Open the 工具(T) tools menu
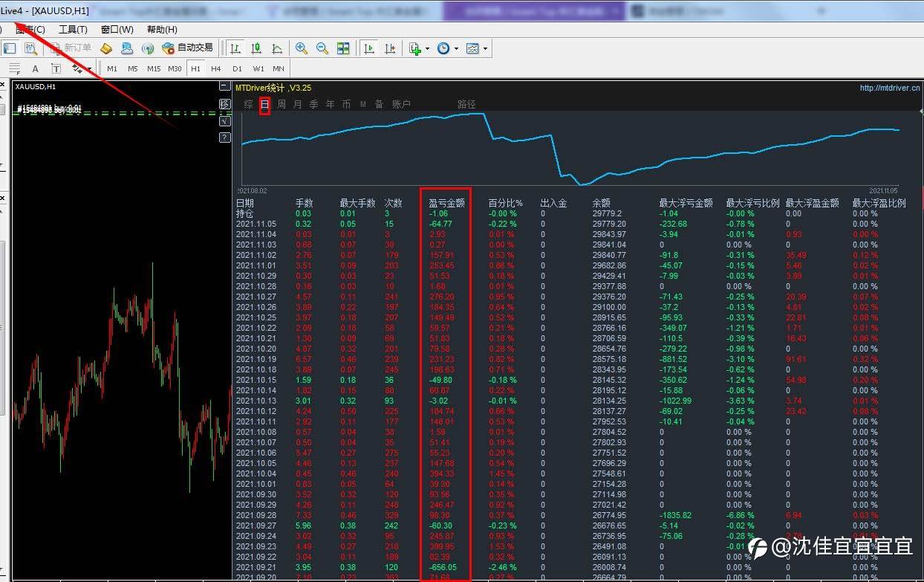The height and width of the screenshot is (582, 924). pyautogui.click(x=73, y=30)
